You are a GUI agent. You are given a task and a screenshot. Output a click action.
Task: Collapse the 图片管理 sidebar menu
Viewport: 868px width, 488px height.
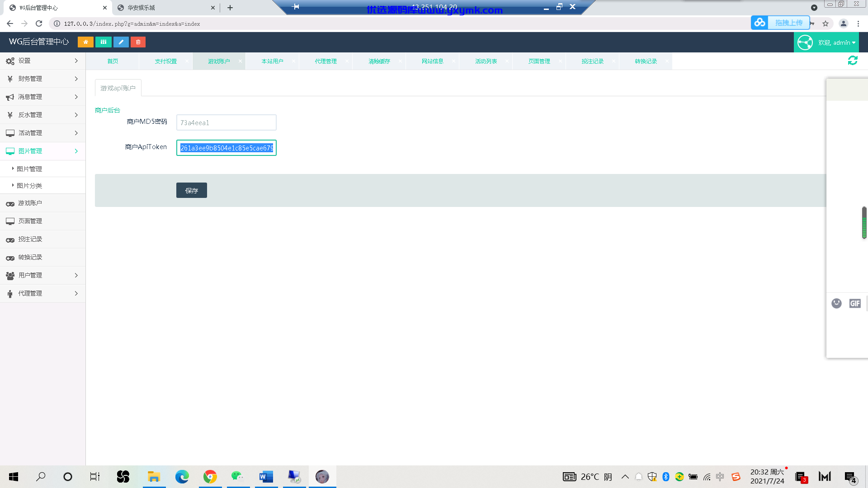coord(43,151)
